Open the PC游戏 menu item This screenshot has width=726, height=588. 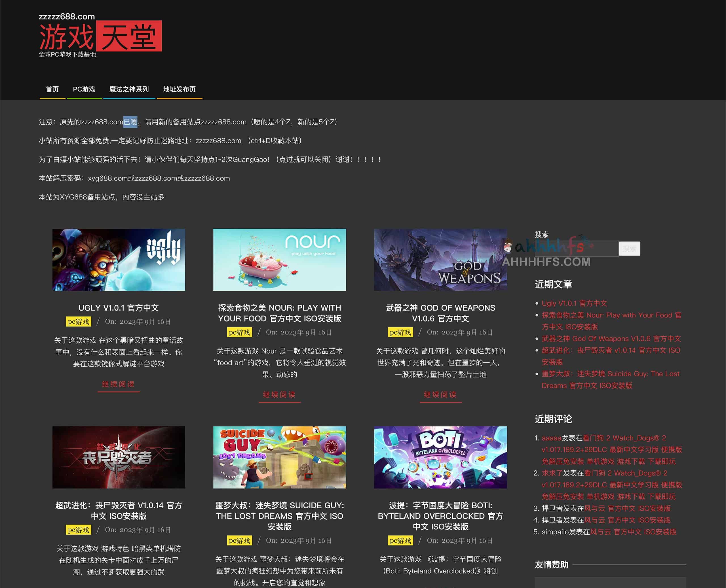pos(84,89)
